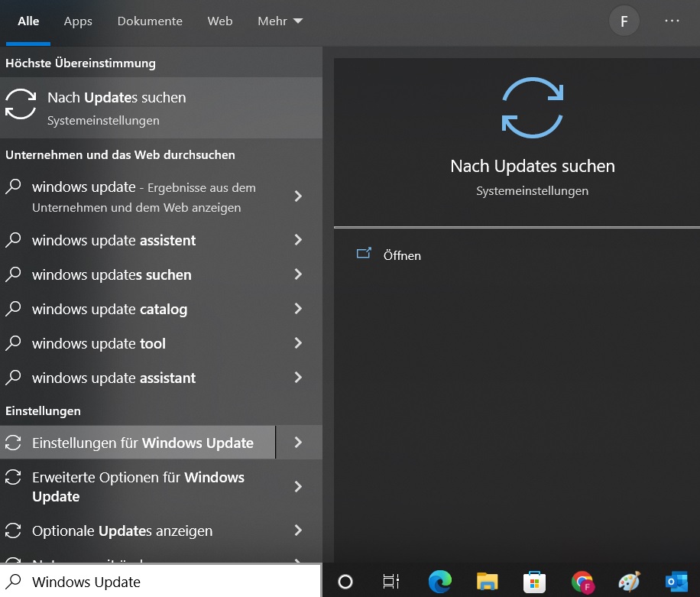Open File Explorer from taskbar
The width and height of the screenshot is (700, 597).
coord(487,582)
